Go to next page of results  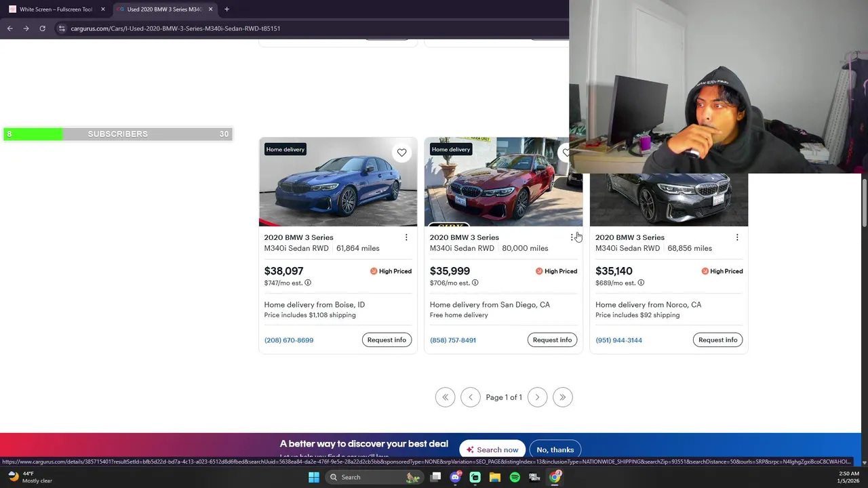(x=537, y=397)
